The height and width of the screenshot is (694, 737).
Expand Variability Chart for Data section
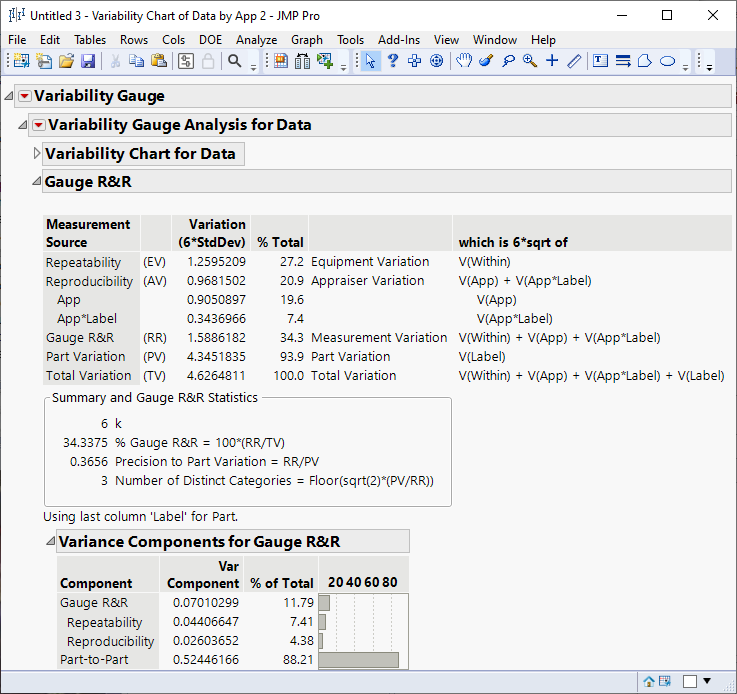[x=38, y=154]
